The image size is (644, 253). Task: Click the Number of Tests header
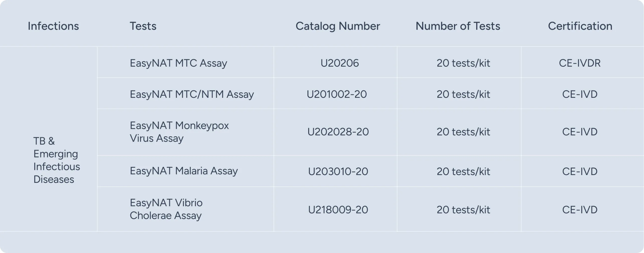point(458,26)
